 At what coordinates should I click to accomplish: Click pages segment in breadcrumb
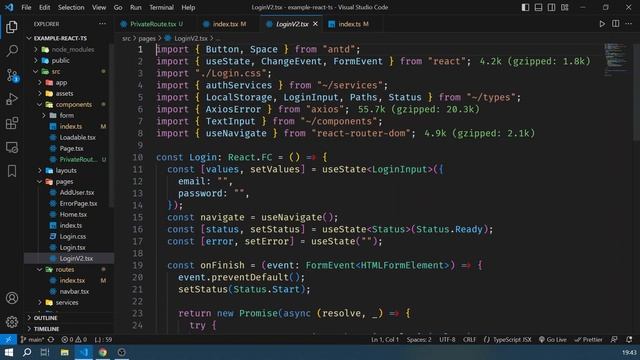tap(147, 38)
